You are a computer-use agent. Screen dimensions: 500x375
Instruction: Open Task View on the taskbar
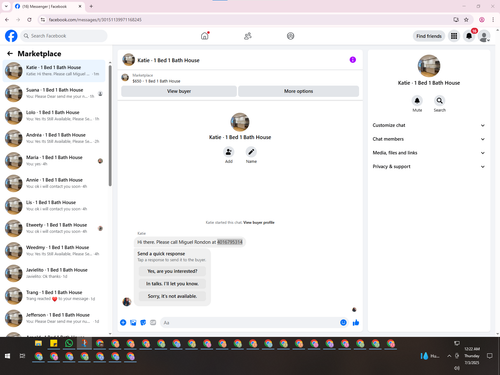(x=22, y=356)
